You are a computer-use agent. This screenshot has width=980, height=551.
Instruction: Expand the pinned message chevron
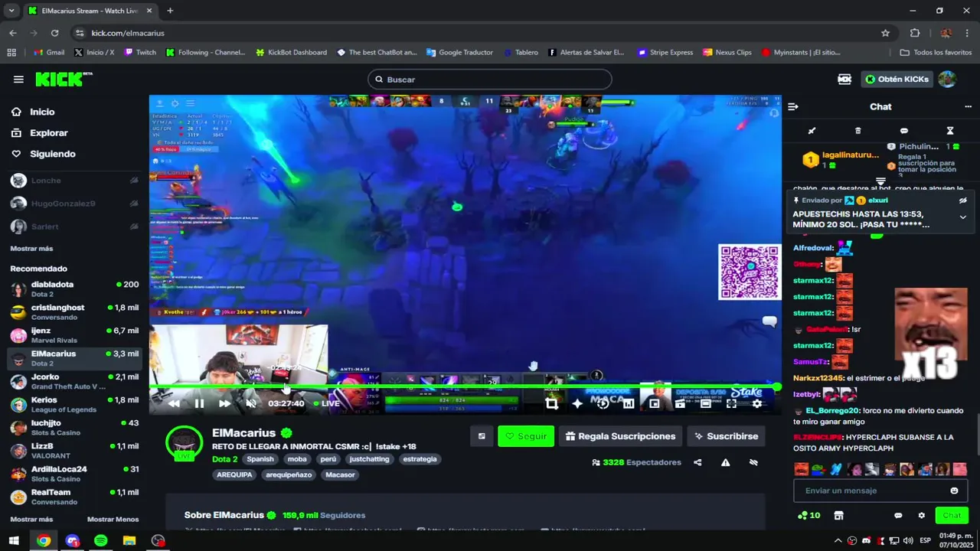click(x=962, y=217)
